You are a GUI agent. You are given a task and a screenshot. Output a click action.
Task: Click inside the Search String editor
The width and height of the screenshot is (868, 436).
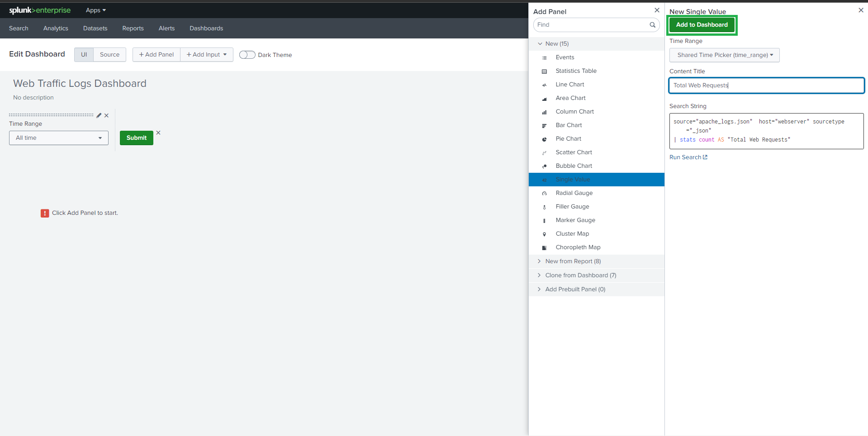pos(767,131)
